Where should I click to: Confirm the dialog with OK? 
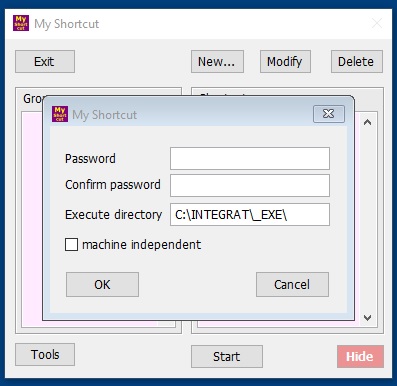pos(102,284)
